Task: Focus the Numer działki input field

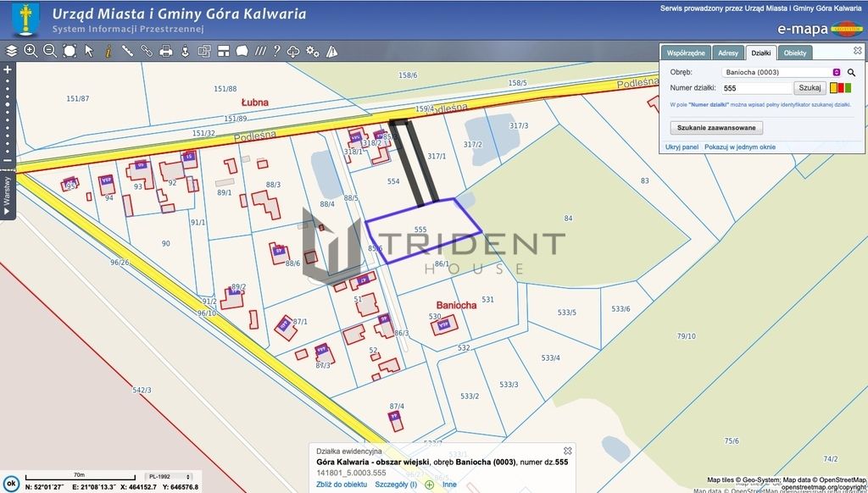Action: tap(755, 88)
